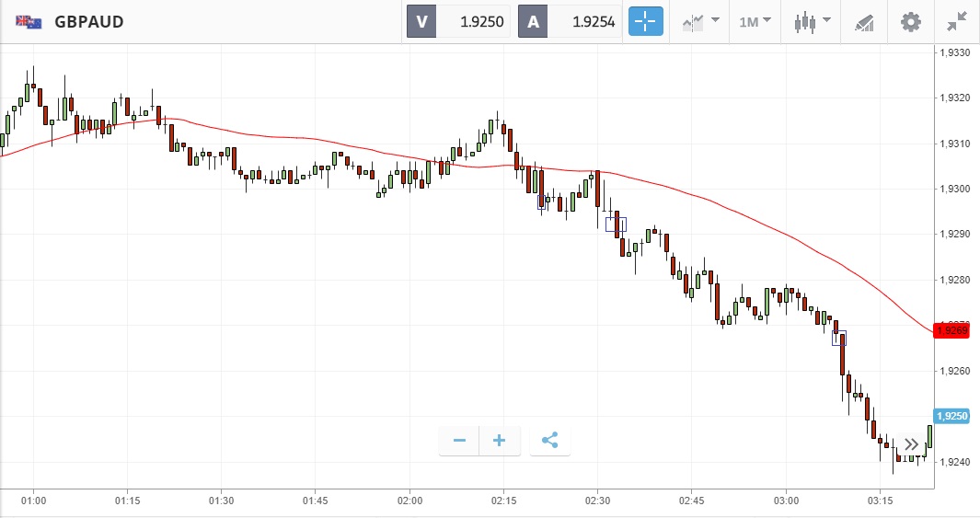Click the red moving average value label
Viewport: 980px width, 518px height.
(951, 330)
